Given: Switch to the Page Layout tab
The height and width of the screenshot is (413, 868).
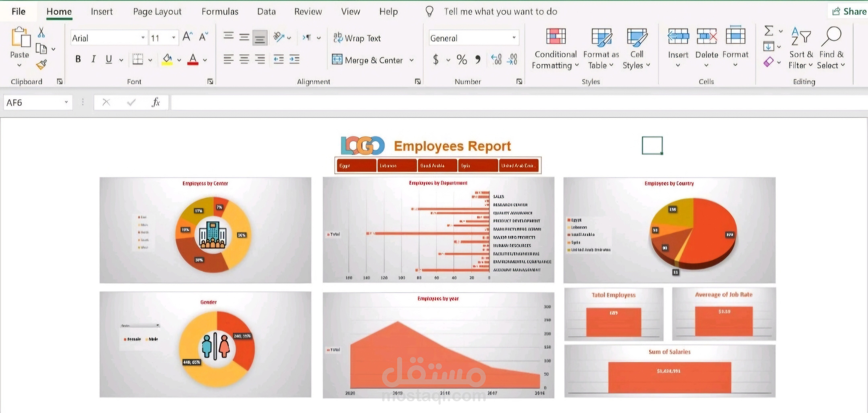Looking at the screenshot, I should click(x=157, y=11).
